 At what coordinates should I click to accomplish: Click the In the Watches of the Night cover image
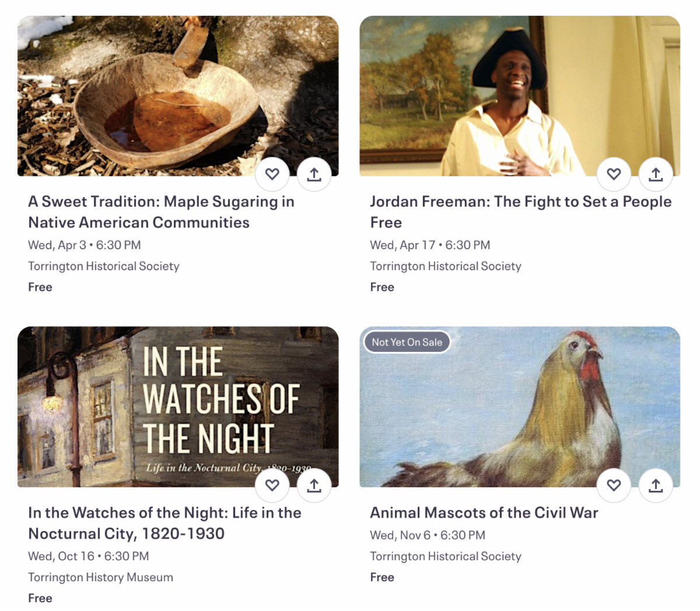coord(178,407)
